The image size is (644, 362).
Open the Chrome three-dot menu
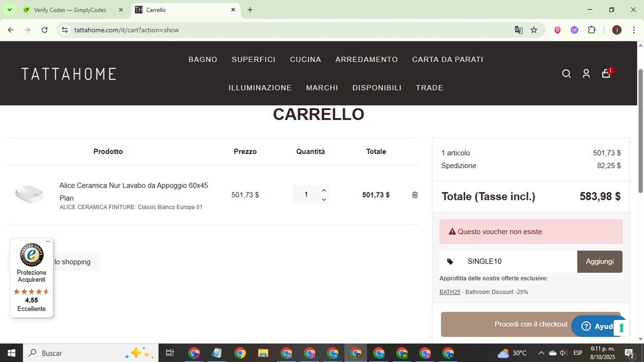634,30
